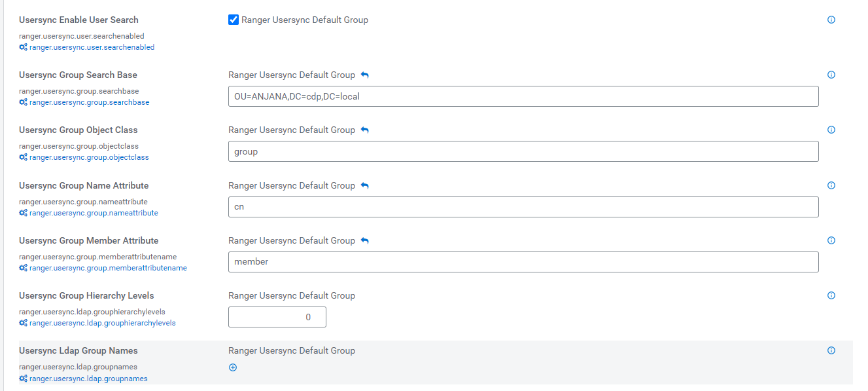Uncheck the Usersync Enable User Search checkbox
868x391 pixels.
[234, 20]
